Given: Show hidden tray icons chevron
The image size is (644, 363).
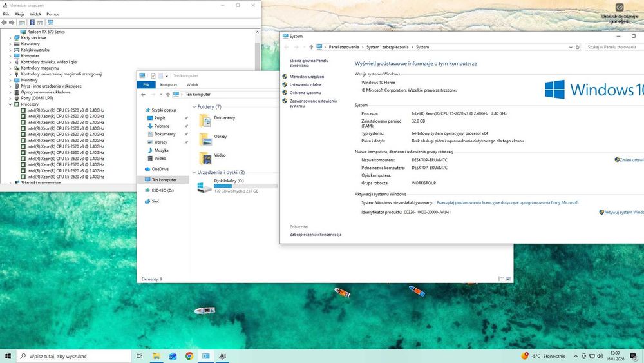Looking at the screenshot, I should point(576,356).
